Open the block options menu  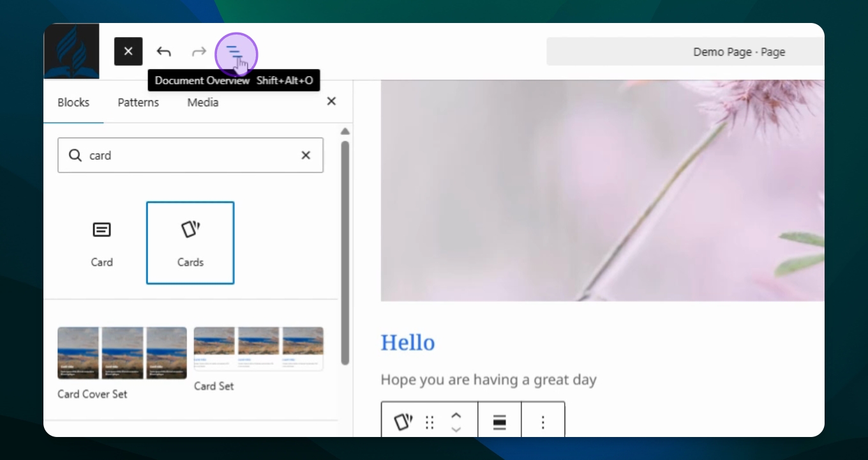[x=543, y=422]
